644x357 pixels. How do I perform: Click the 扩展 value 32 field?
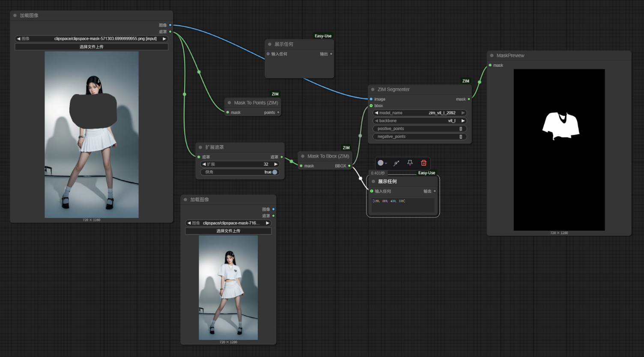click(x=240, y=164)
